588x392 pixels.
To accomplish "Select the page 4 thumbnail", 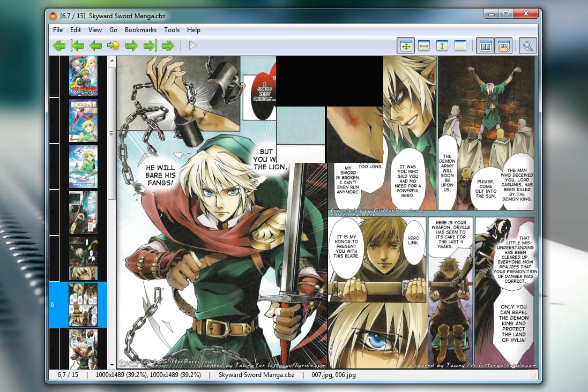I will pyautogui.click(x=83, y=213).
